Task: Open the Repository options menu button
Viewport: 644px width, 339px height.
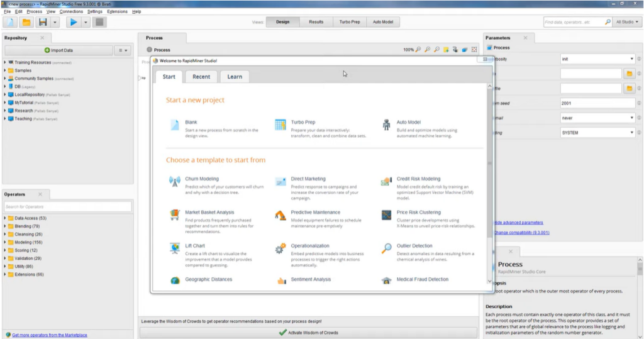Action: click(x=123, y=50)
